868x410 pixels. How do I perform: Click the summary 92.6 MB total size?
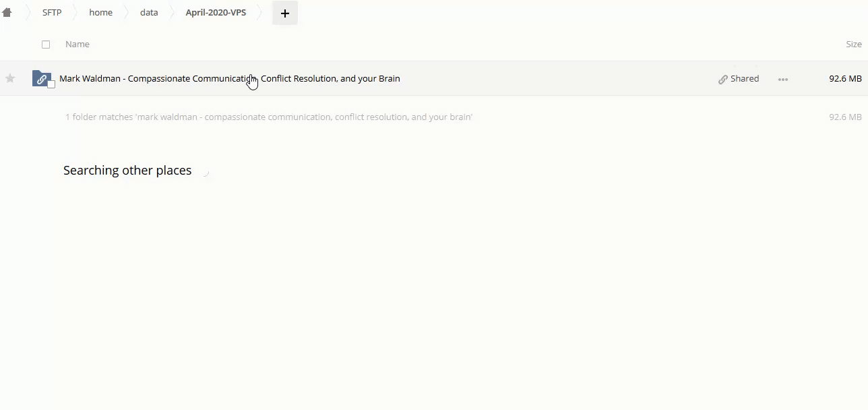[x=845, y=117]
